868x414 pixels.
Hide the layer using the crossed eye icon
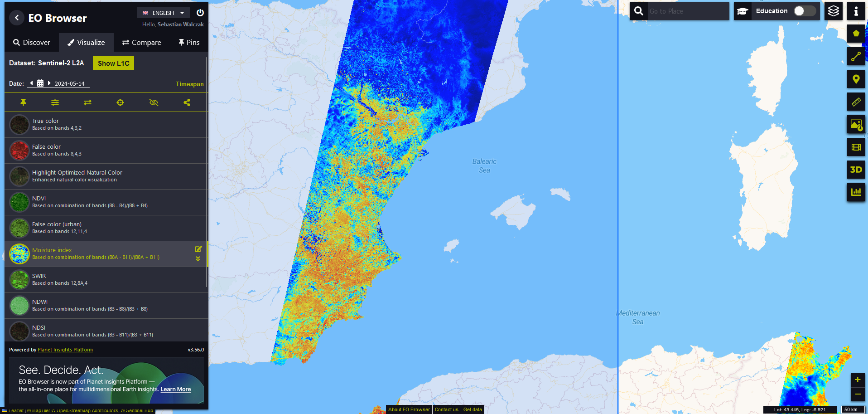click(x=154, y=102)
